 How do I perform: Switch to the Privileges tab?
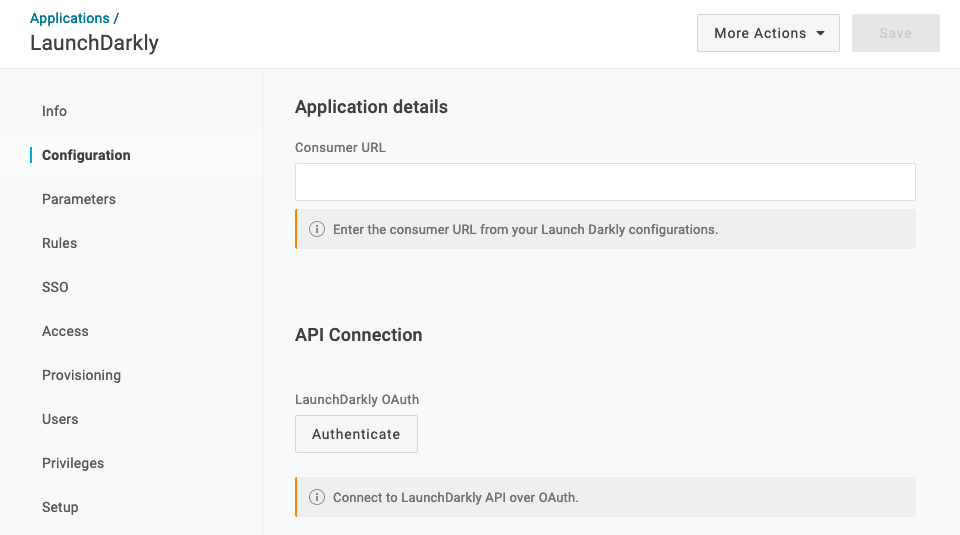[x=73, y=463]
